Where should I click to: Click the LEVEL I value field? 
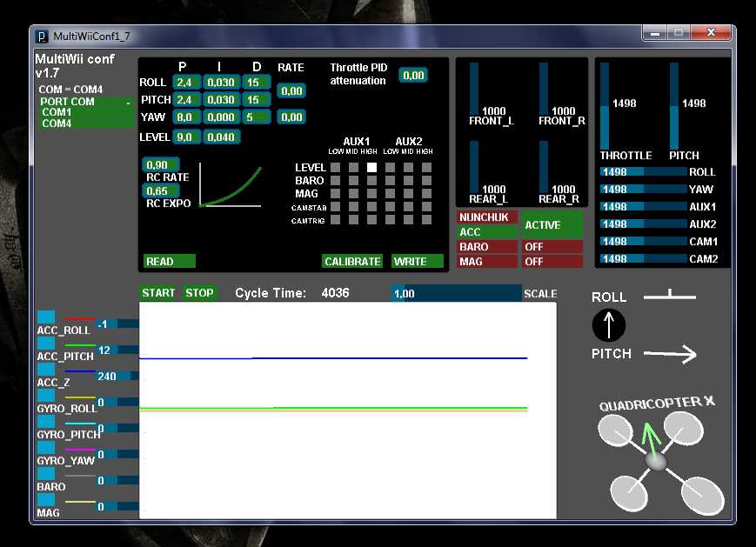(221, 137)
